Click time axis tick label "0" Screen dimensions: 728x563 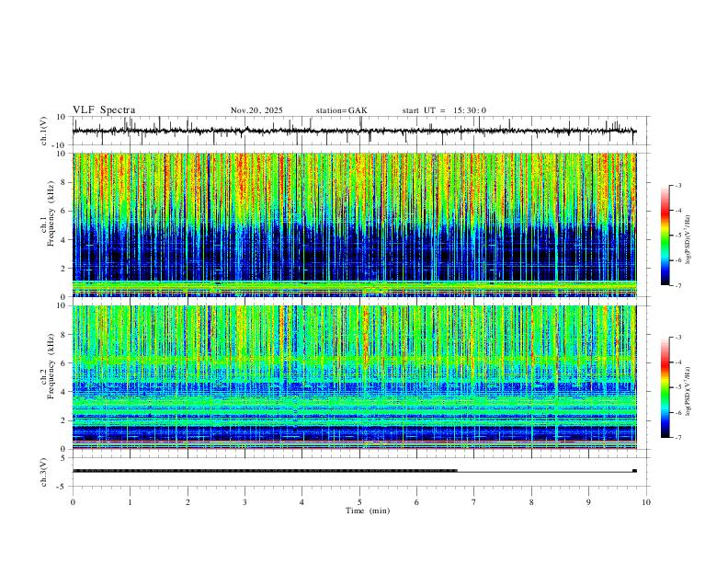pyautogui.click(x=73, y=502)
